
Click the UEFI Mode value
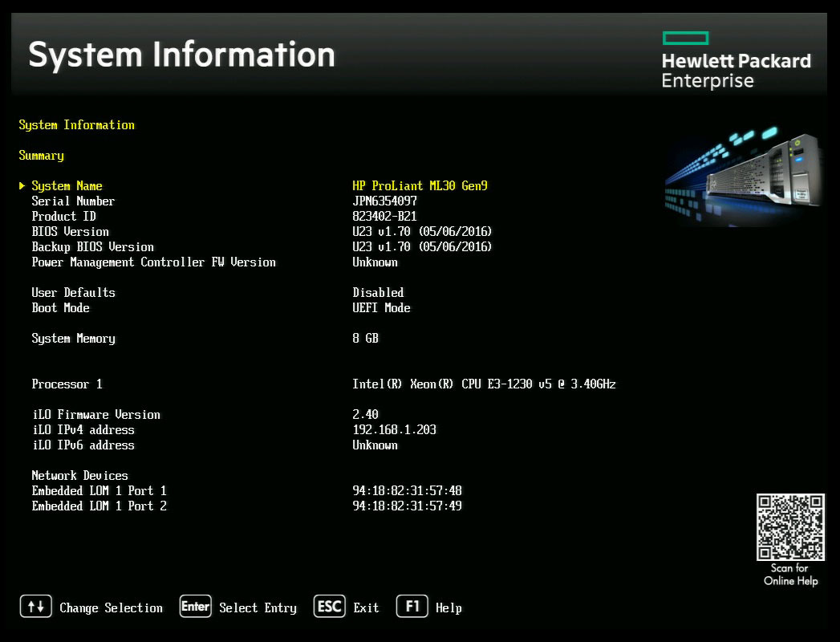click(x=381, y=308)
